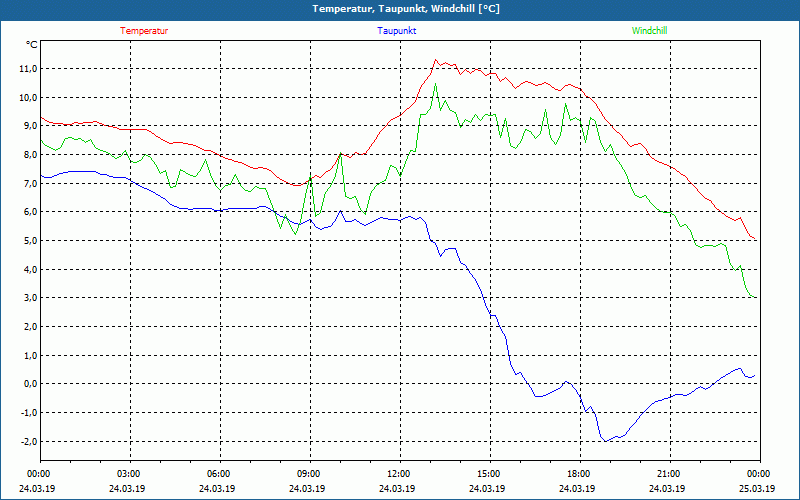Click the lowest point of the blue Taupunkt curve
This screenshot has height=500, width=800.
605,441
